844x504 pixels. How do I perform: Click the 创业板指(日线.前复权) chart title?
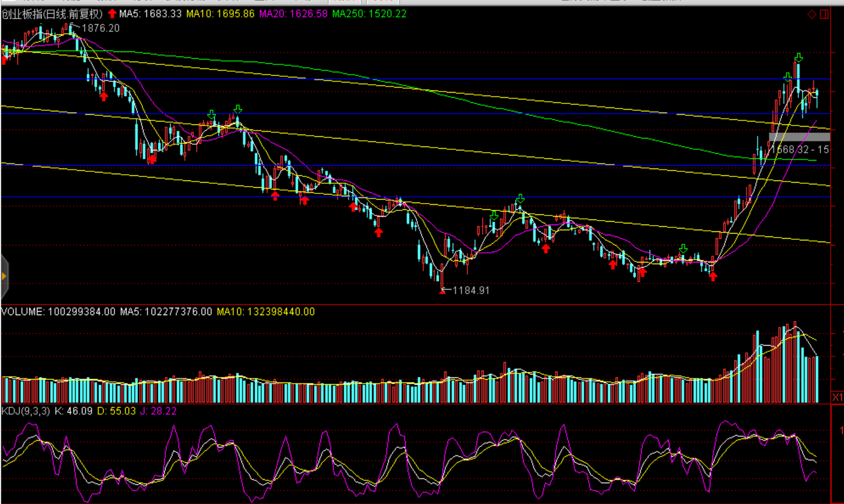click(52, 14)
